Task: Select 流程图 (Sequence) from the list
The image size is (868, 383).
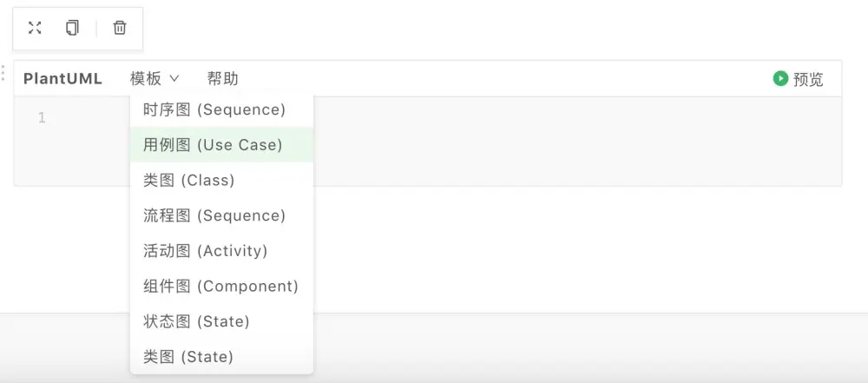Action: click(x=214, y=215)
